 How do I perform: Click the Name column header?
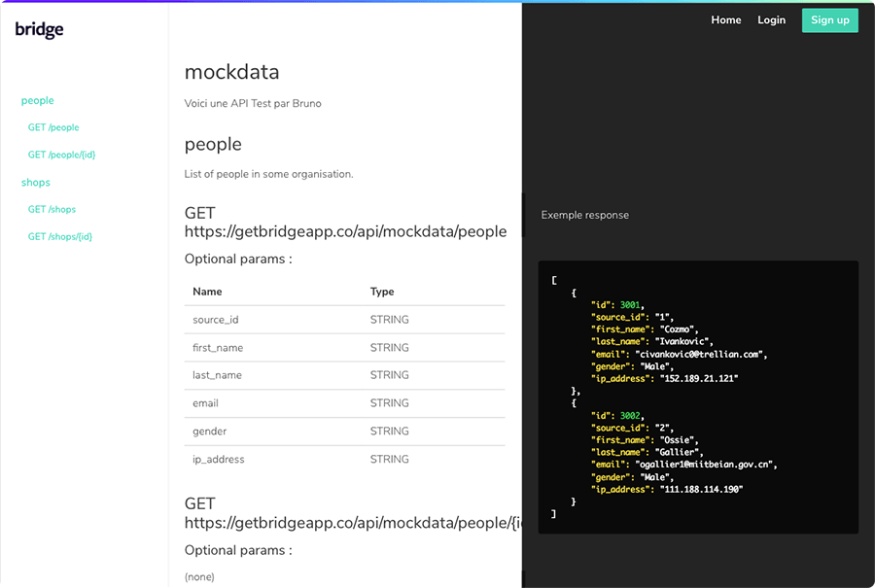point(207,292)
